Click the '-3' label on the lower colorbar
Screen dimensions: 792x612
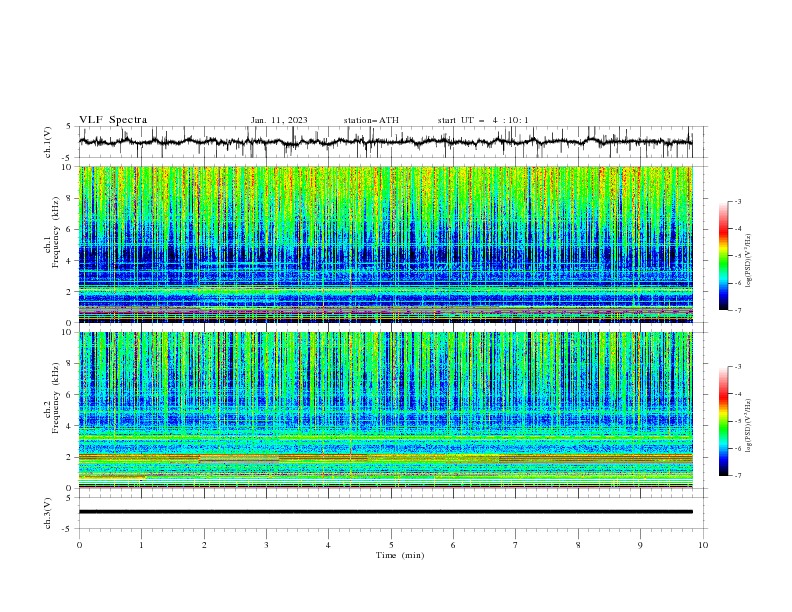[737, 367]
